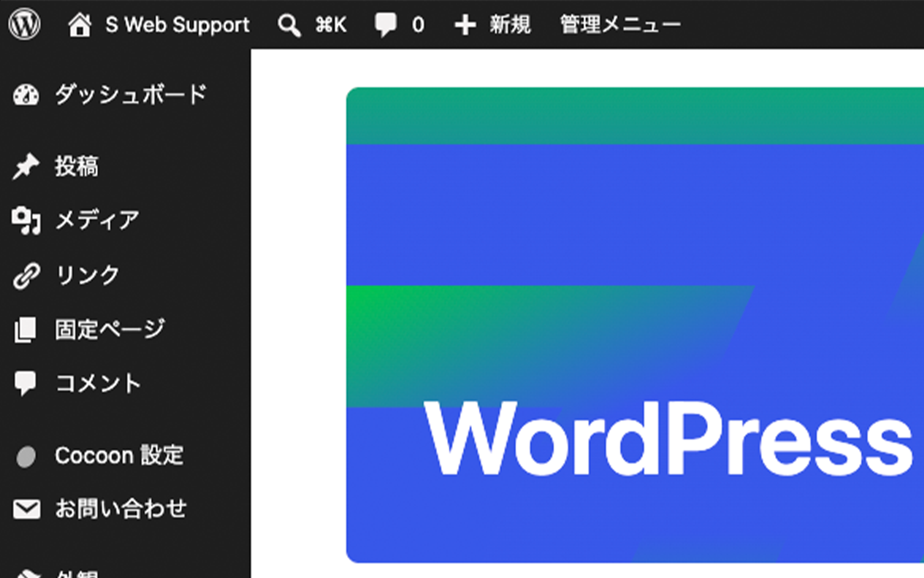The width and height of the screenshot is (924, 578).
Task: Click the comment bubble icon in sidebar
Action: pyautogui.click(x=25, y=384)
